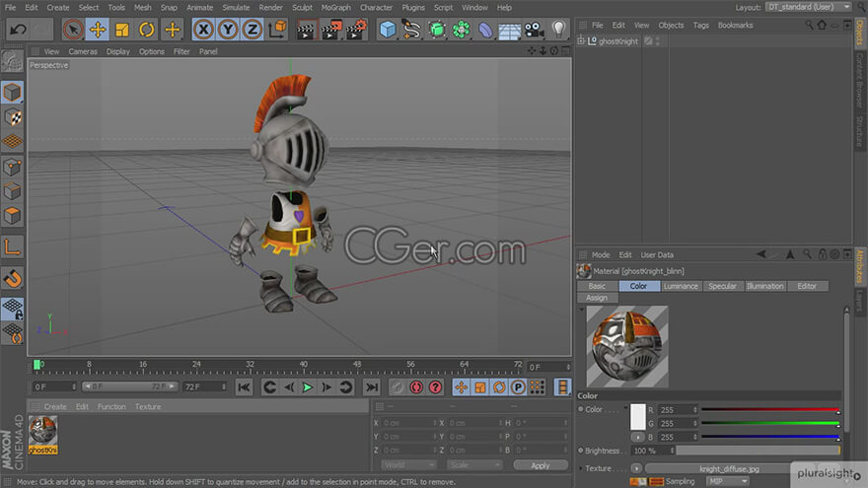Switch to the Specular material tab
The width and height of the screenshot is (868, 488).
[x=722, y=286]
